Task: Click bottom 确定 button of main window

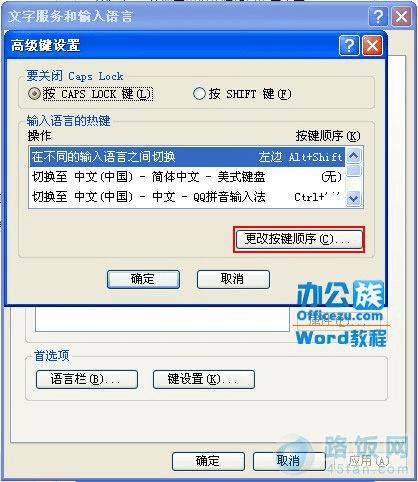Action: click(x=208, y=461)
